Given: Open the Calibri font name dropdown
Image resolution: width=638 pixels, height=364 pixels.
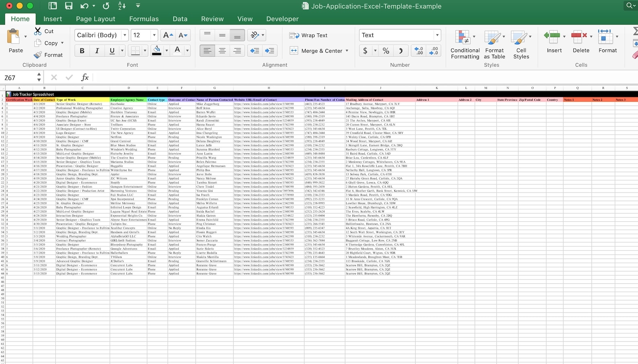Looking at the screenshot, I should click(x=125, y=35).
